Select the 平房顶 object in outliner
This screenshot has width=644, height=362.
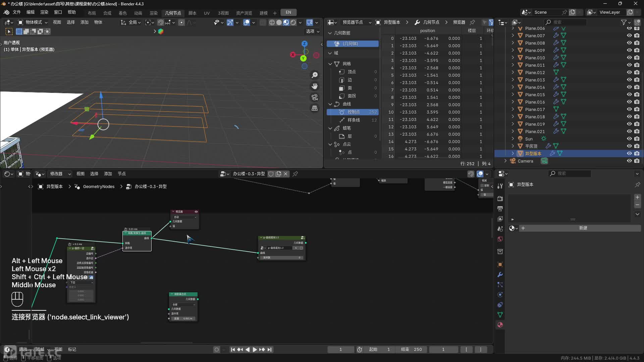(531, 146)
